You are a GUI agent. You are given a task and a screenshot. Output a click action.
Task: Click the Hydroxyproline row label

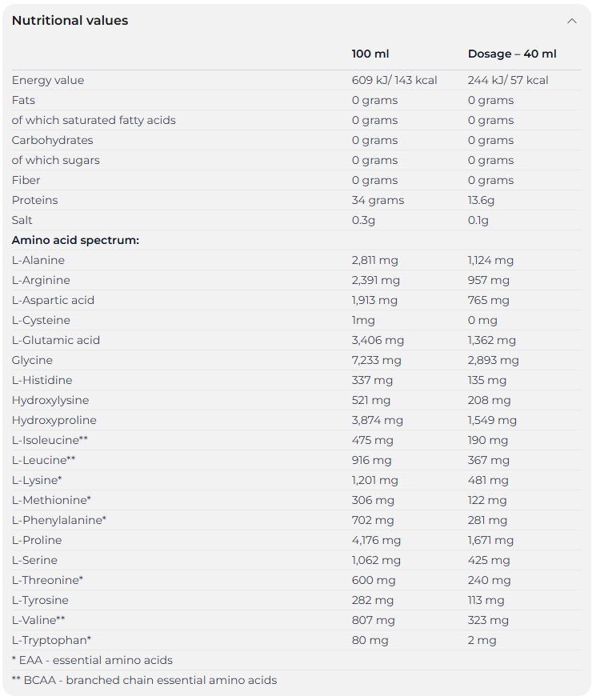pos(54,420)
